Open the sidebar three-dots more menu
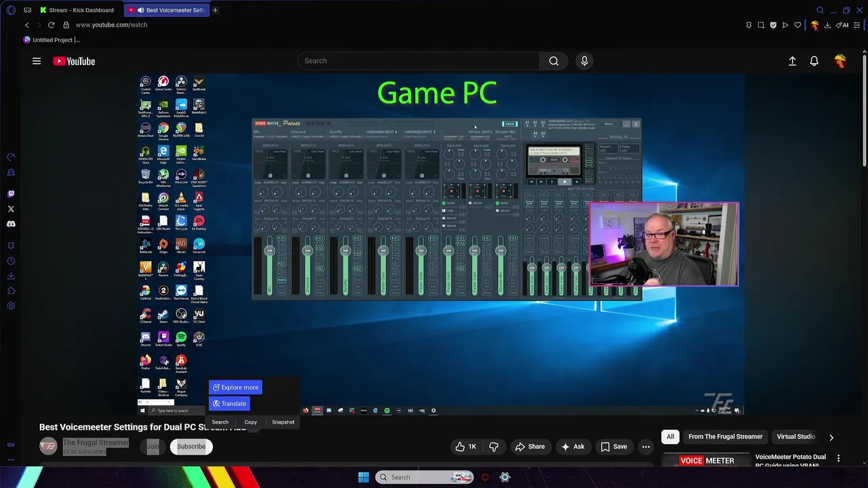This screenshot has width=868, height=488. coord(11,460)
